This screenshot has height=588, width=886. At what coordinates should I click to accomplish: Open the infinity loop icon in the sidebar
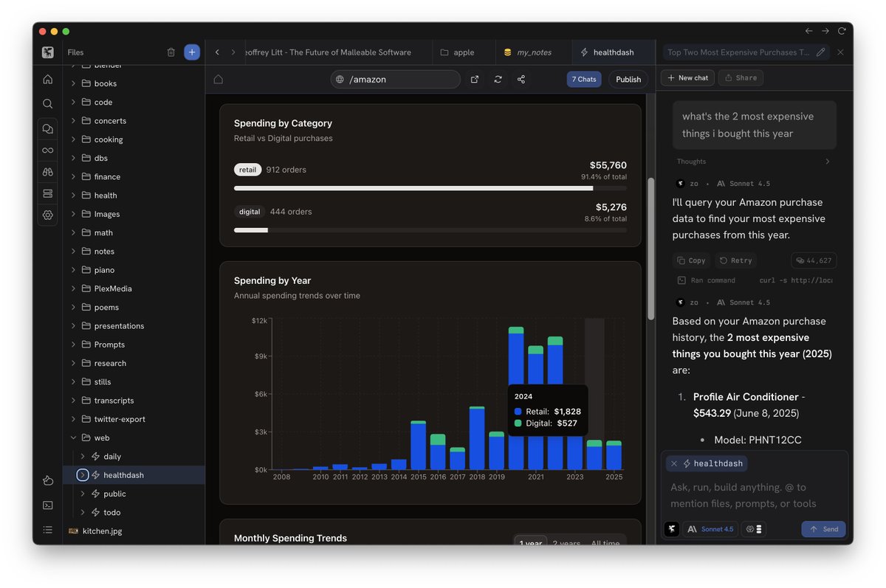tap(48, 150)
